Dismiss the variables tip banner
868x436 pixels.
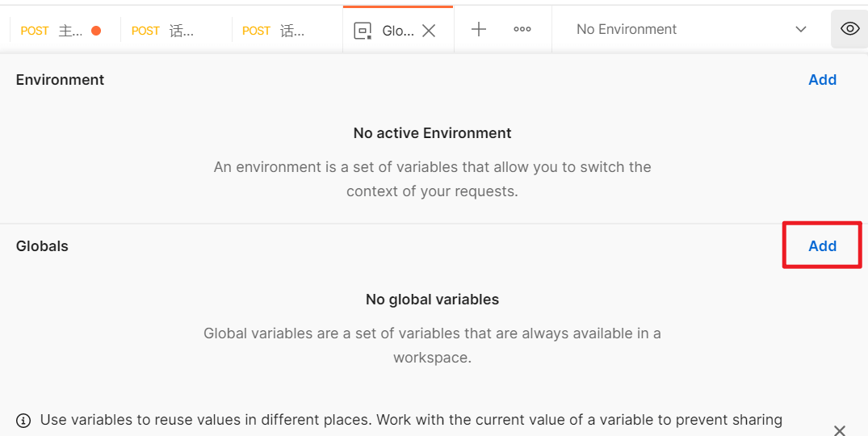click(x=840, y=430)
